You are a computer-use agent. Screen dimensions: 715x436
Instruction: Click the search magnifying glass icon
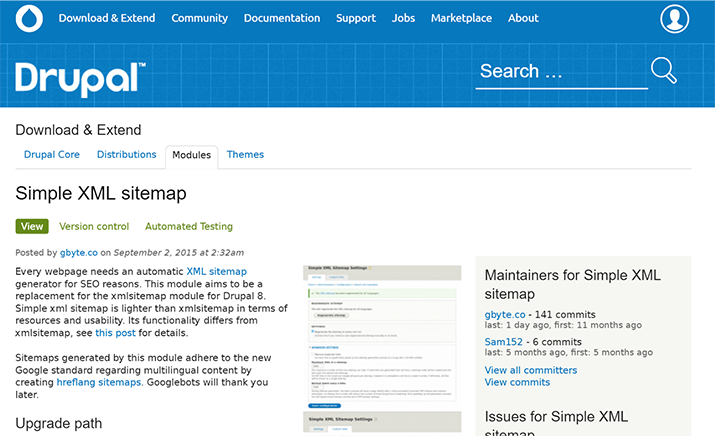pyautogui.click(x=663, y=70)
